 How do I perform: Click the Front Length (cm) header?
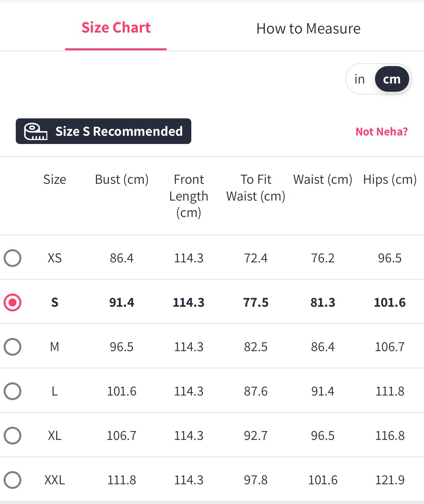pos(189,196)
